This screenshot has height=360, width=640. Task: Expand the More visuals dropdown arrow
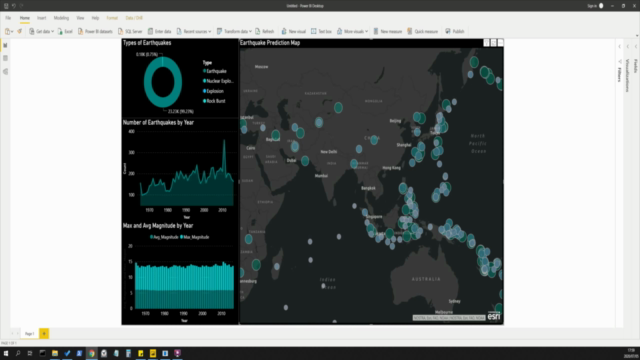tap(366, 31)
